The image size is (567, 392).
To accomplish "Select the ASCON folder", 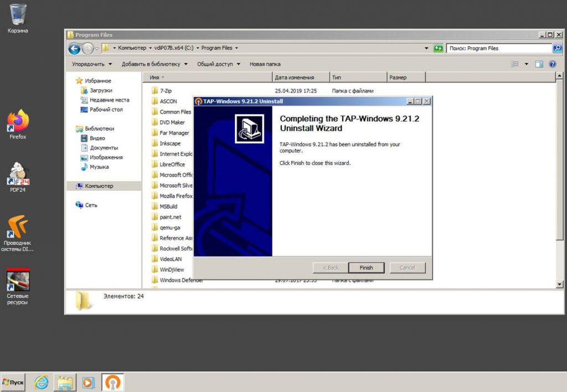I will tap(164, 101).
